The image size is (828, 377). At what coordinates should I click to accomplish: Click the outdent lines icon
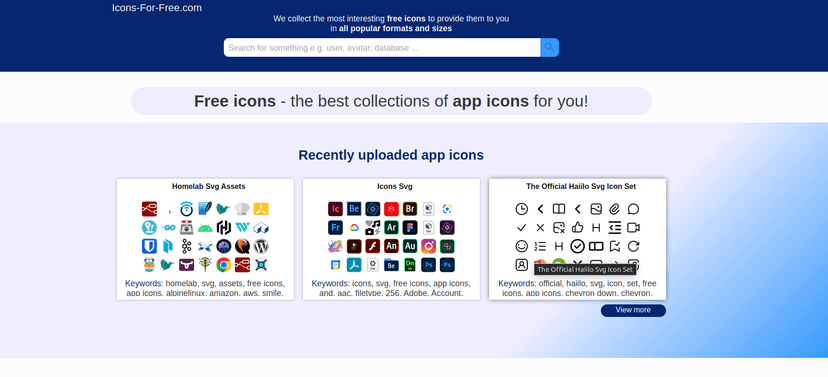(615, 228)
